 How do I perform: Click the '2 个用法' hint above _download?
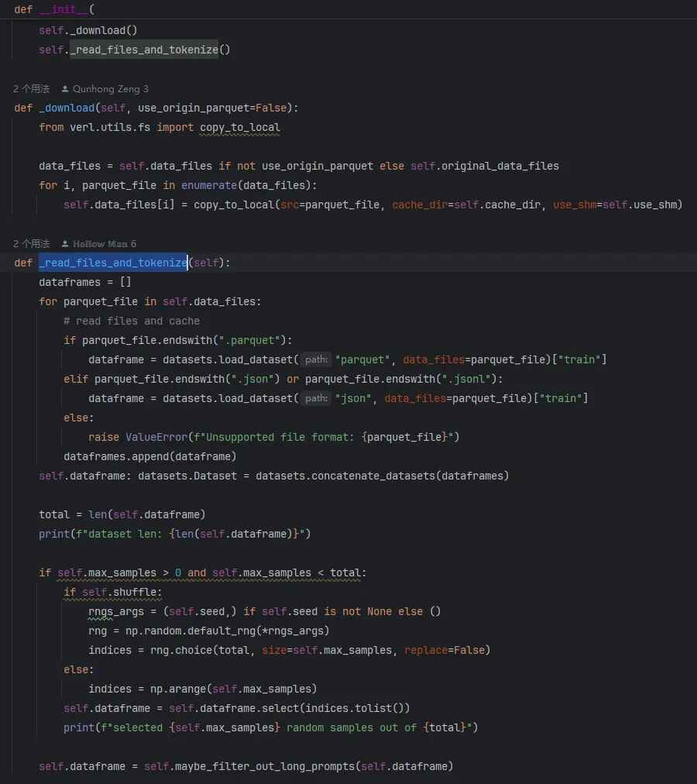31,89
